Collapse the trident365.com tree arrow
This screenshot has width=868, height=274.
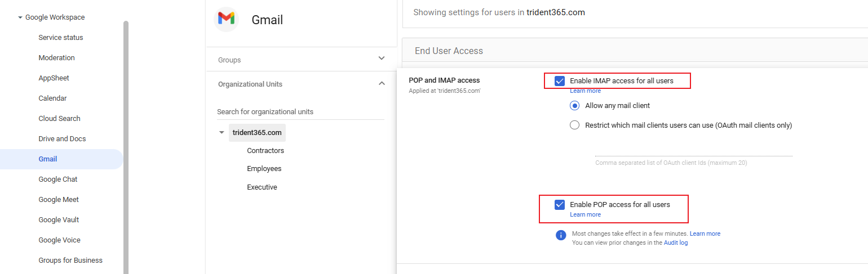pyautogui.click(x=222, y=133)
